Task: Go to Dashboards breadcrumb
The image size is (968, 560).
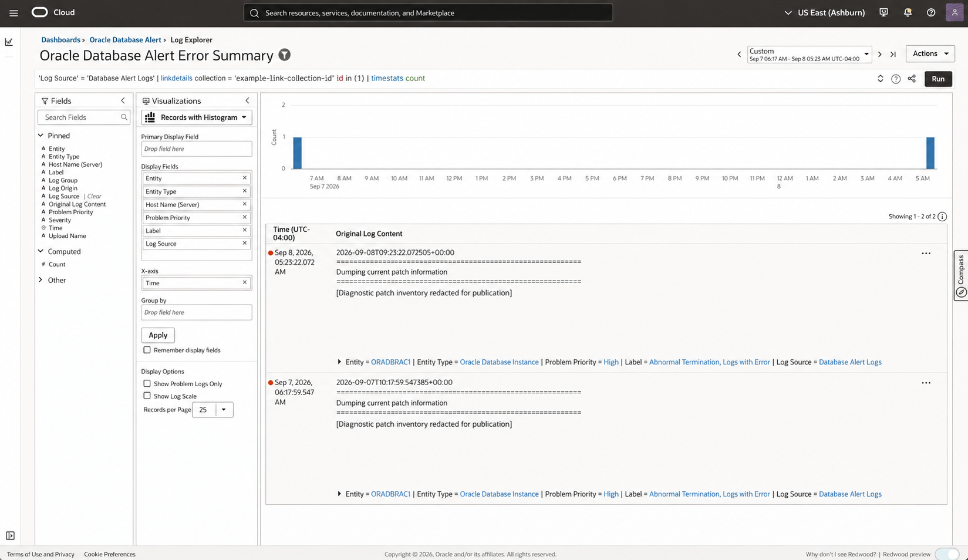Action: [60, 40]
